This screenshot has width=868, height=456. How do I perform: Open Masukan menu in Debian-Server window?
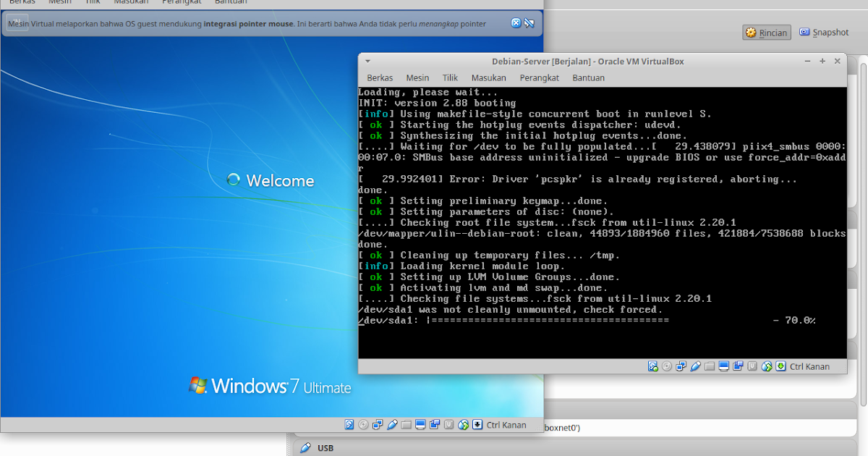click(489, 77)
